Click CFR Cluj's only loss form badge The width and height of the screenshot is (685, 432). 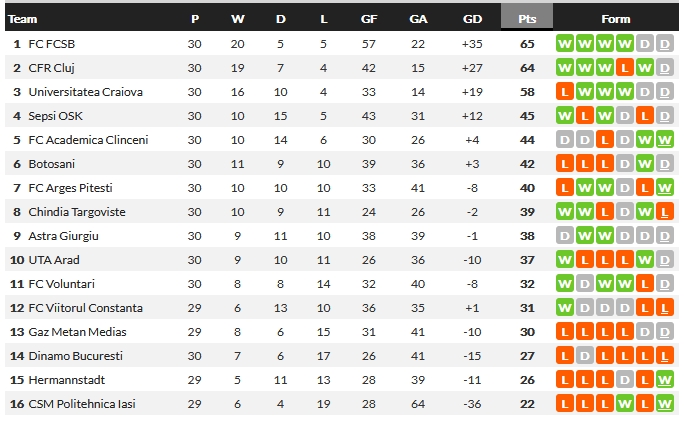624,68
